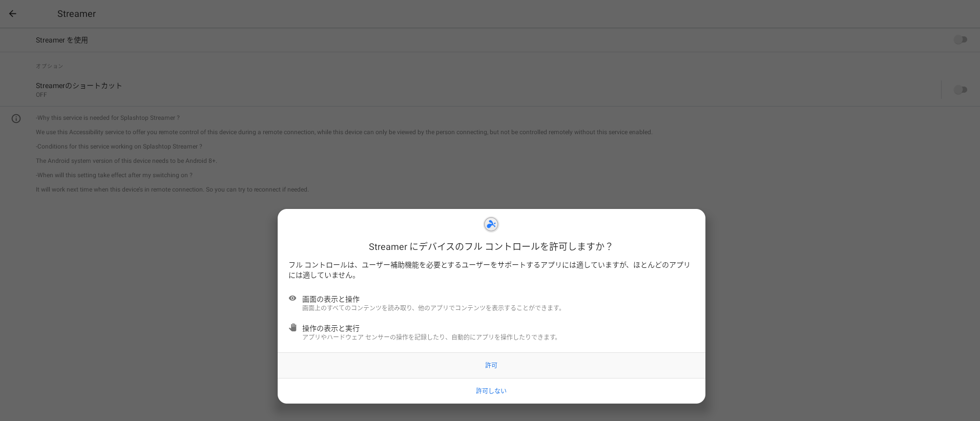Screen dimensions: 980x421
Task: Click the eye icon beside 画面の表示と操作
Action: (x=293, y=298)
